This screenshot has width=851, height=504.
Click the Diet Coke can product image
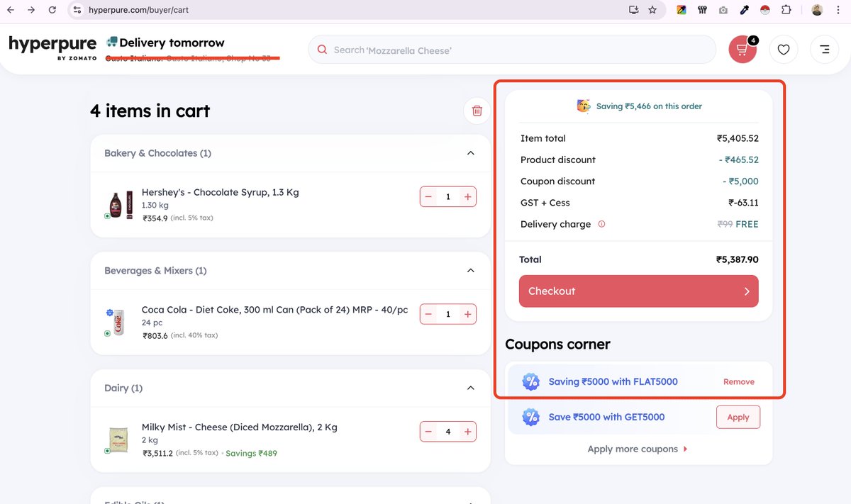pos(118,323)
